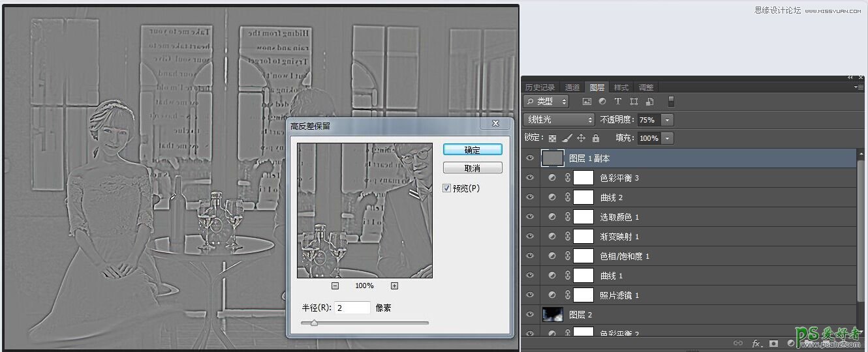Screen dimensions: 868x352
Task: Toggle visibility of the 图层 2 layer
Action: 530,315
